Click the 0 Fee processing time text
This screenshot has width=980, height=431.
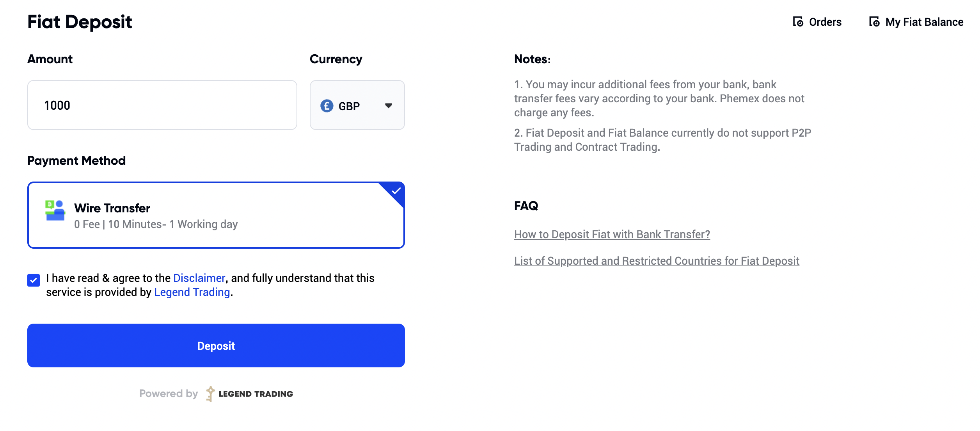pyautogui.click(x=156, y=224)
